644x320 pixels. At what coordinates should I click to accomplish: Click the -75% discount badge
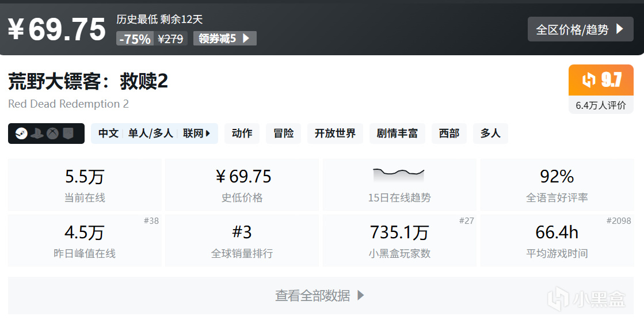click(x=135, y=39)
